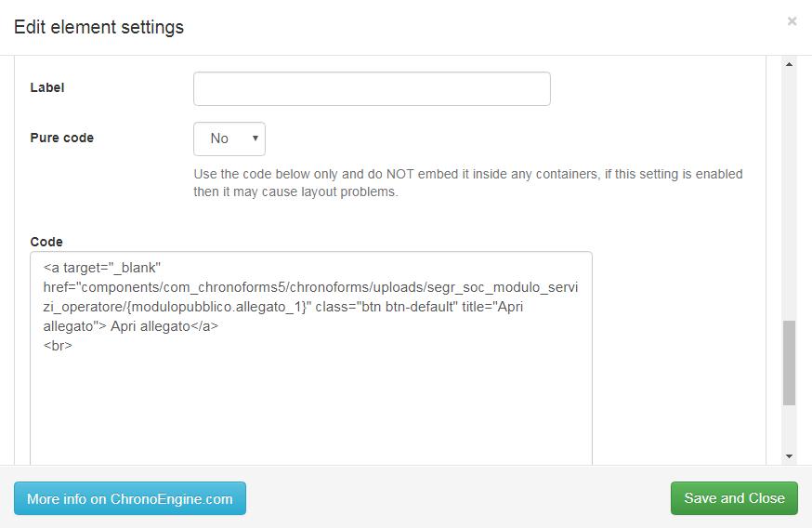The image size is (812, 528).
Task: Click the scrollbar track above the thumb
Action: pyautogui.click(x=789, y=195)
